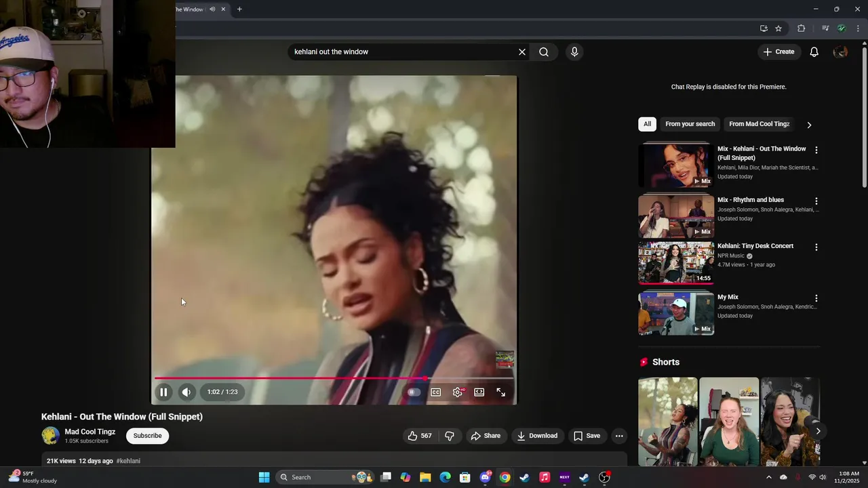Click the Download button
Screen dimensions: 868x488
[537, 436]
